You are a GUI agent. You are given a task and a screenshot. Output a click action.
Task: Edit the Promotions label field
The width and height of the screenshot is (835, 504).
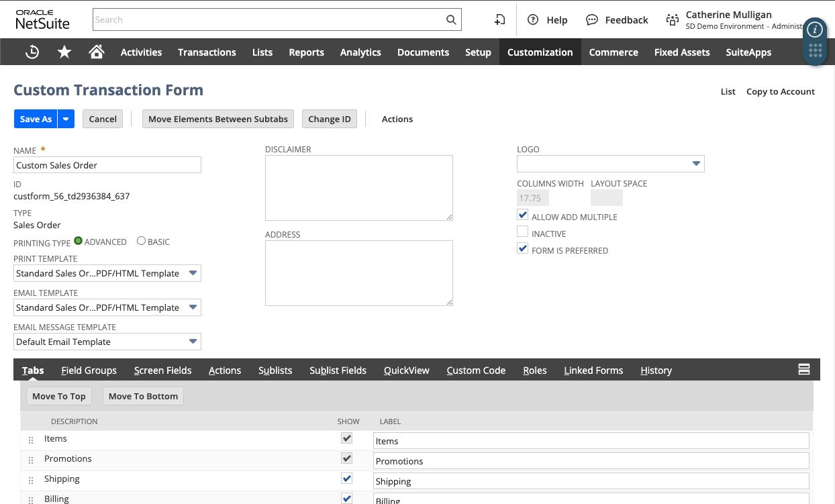tap(591, 461)
